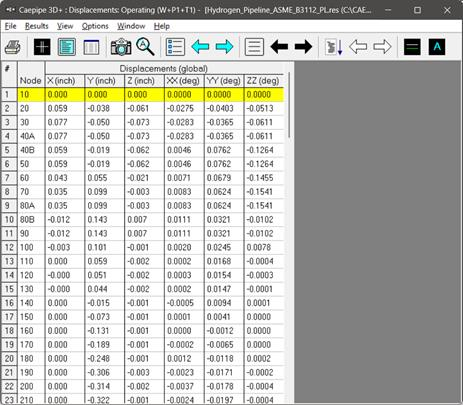Click the sort order down arrow icon
The height and width of the screenshot is (405, 463).
[334, 47]
